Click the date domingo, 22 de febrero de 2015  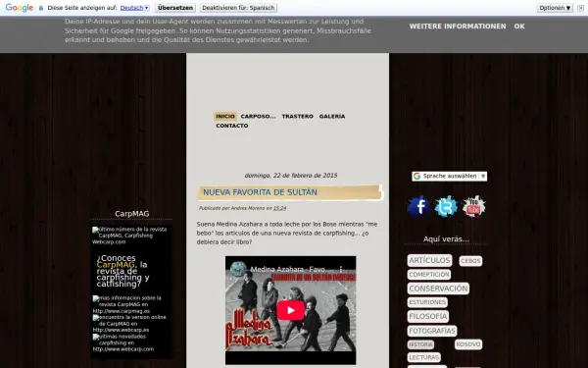tap(291, 176)
